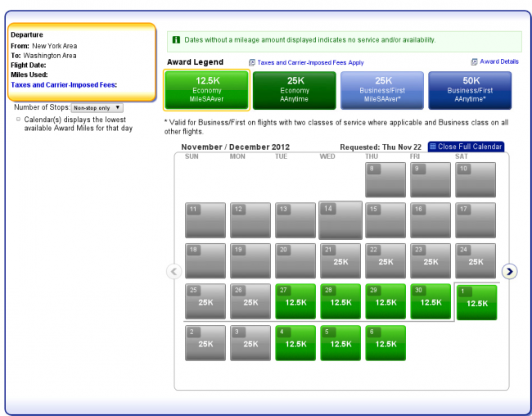Viewport: 532px width, 416px height.
Task: Select 12.5K Economy MileSAAver award
Action: coord(205,90)
